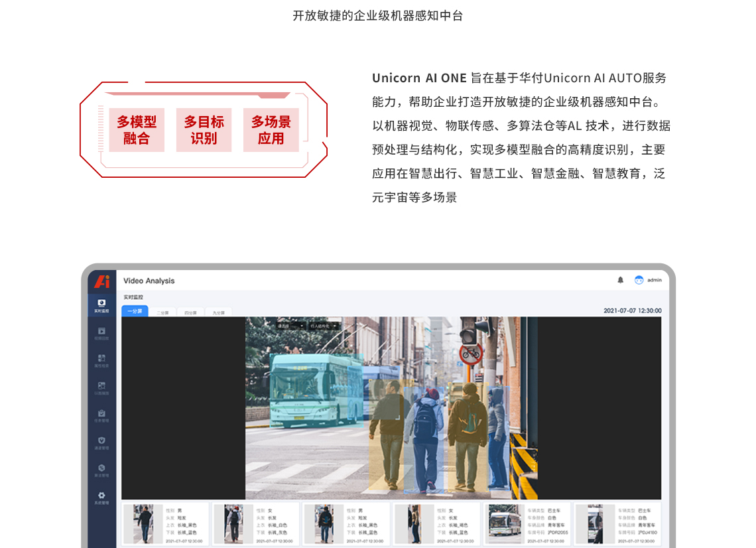
Task: Switch to the 二分屏 tab
Action: point(162,312)
